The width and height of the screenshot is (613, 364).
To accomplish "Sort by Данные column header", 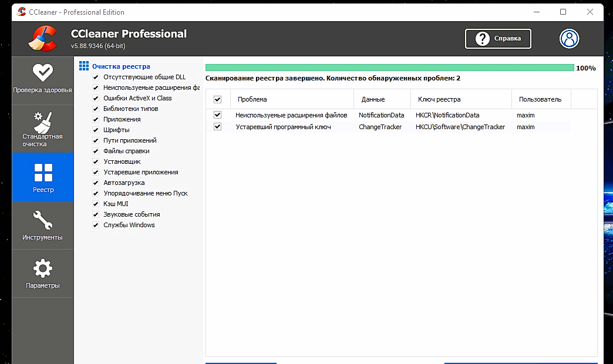I will pos(382,99).
